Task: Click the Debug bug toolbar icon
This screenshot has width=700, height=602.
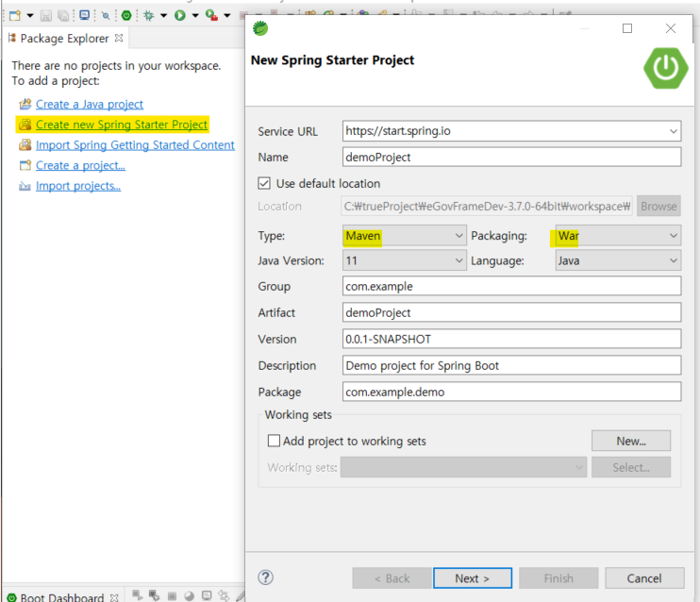Action: pyautogui.click(x=149, y=16)
